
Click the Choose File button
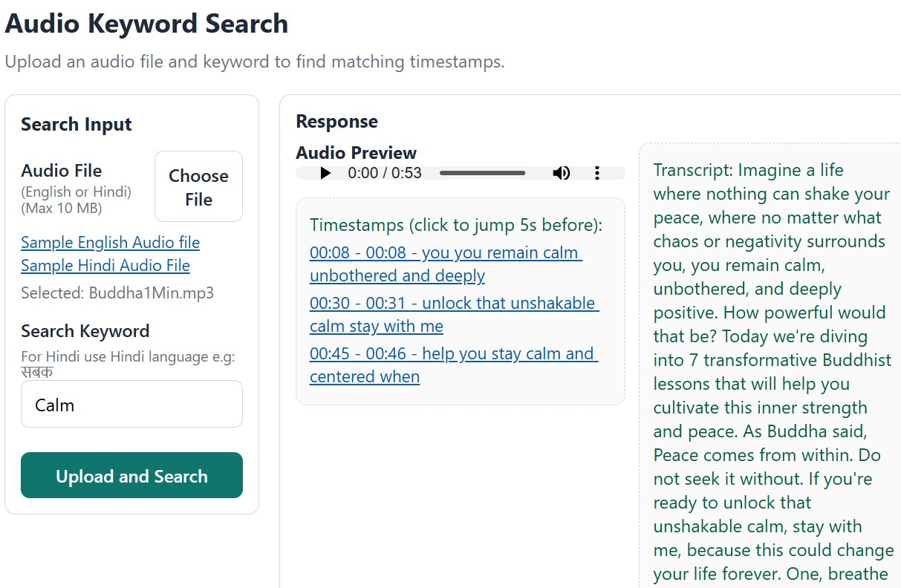(x=198, y=186)
